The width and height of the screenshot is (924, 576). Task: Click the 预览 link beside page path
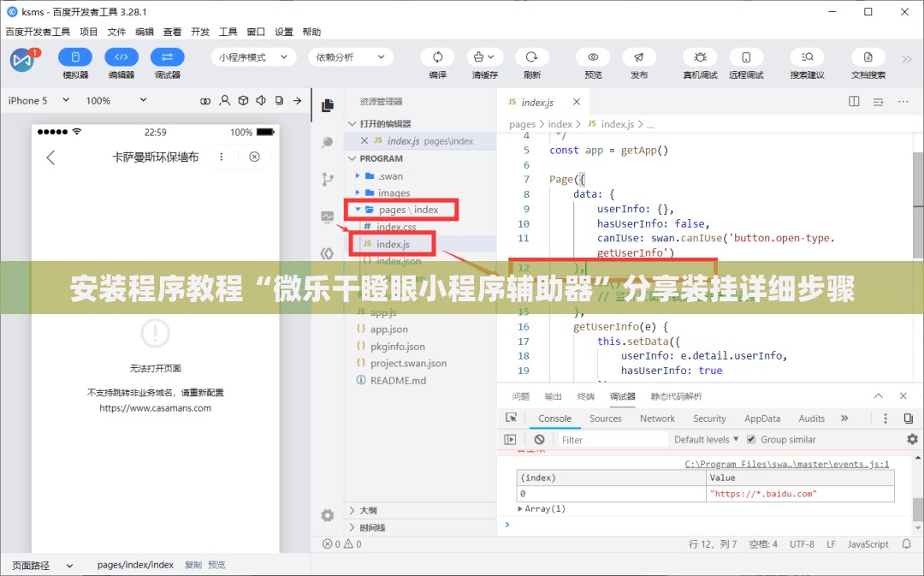pos(216,565)
